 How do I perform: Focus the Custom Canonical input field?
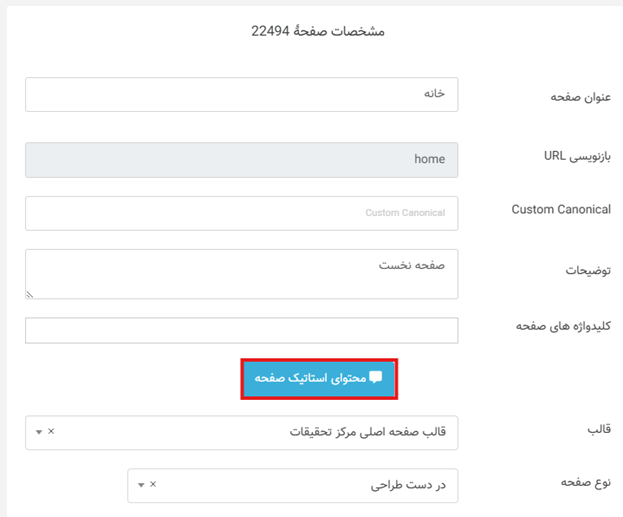[241, 213]
